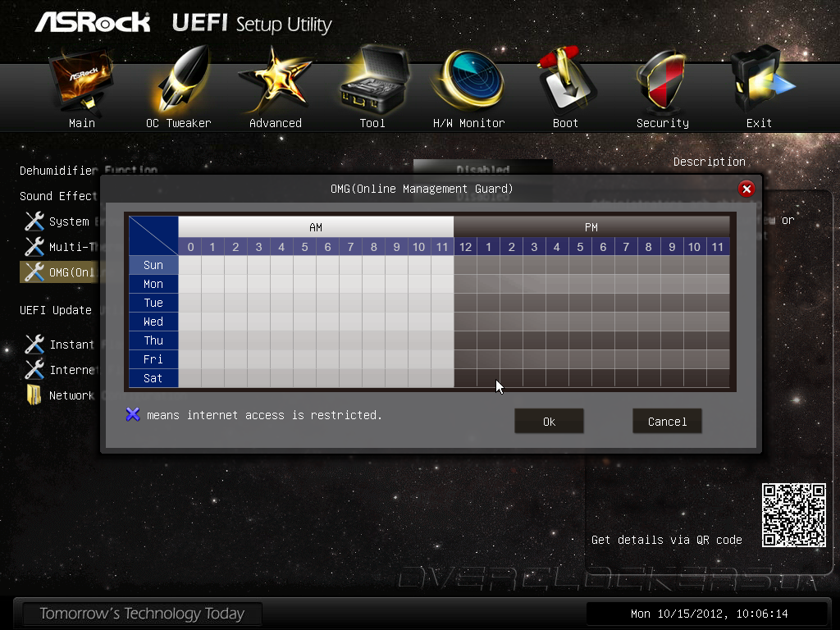Restrict Wednesday at 9 AM cell
The height and width of the screenshot is (630, 840).
click(396, 322)
